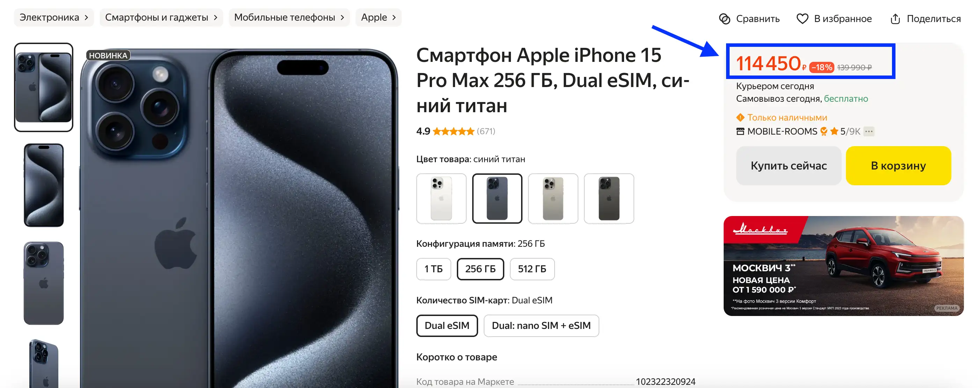Image resolution: width=980 pixels, height=388 pixels.
Task: Click the Сравнить compare icon
Action: (724, 19)
